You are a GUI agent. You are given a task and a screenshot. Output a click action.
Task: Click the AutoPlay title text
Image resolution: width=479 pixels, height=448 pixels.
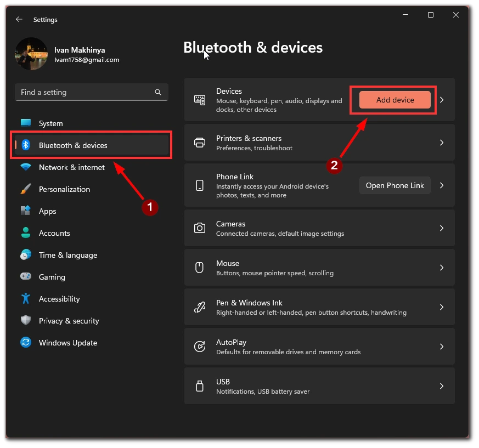231,342
